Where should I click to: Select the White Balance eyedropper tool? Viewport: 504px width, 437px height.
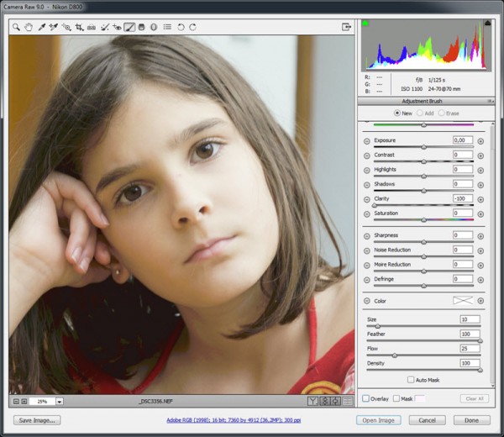[x=41, y=28]
